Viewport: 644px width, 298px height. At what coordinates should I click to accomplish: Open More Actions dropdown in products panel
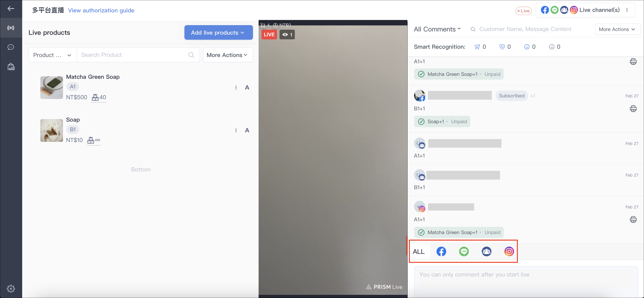pyautogui.click(x=228, y=55)
